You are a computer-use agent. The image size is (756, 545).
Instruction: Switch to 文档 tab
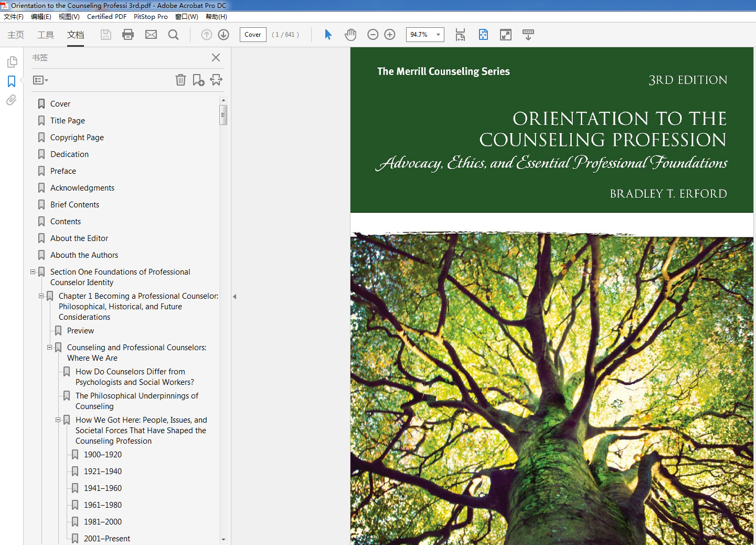click(76, 35)
